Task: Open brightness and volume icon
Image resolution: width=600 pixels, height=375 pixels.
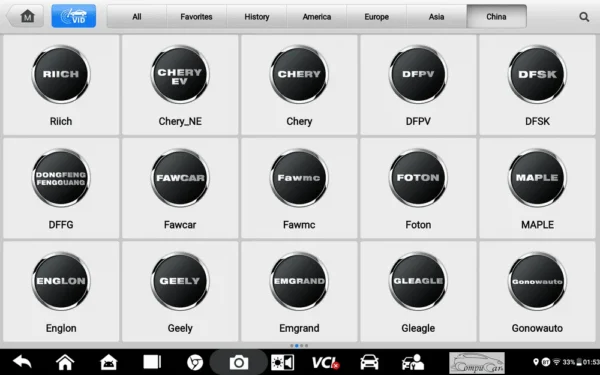Action: 282,362
